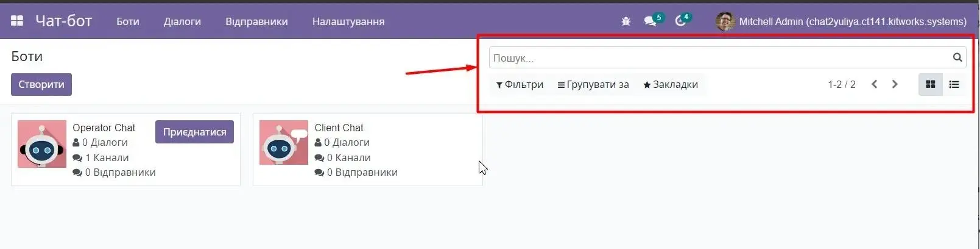Click Приєднатися on Operator Chat
Screen dimensions: 980x249
pos(194,132)
